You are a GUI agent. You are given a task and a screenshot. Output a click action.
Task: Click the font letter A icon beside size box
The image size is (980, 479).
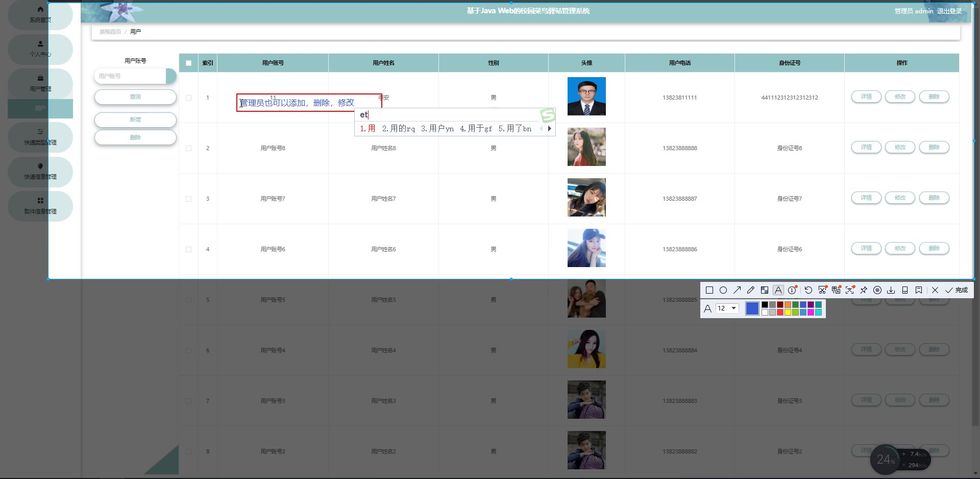(707, 308)
